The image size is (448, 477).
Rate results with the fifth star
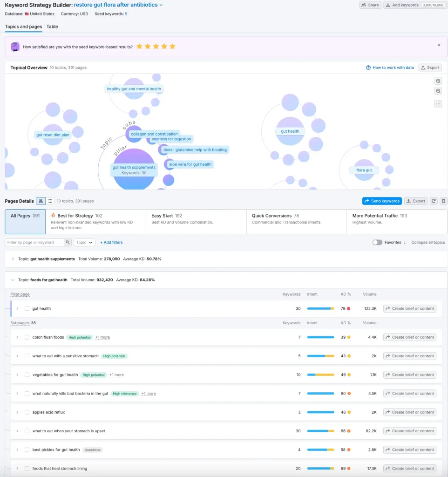pyautogui.click(x=172, y=47)
